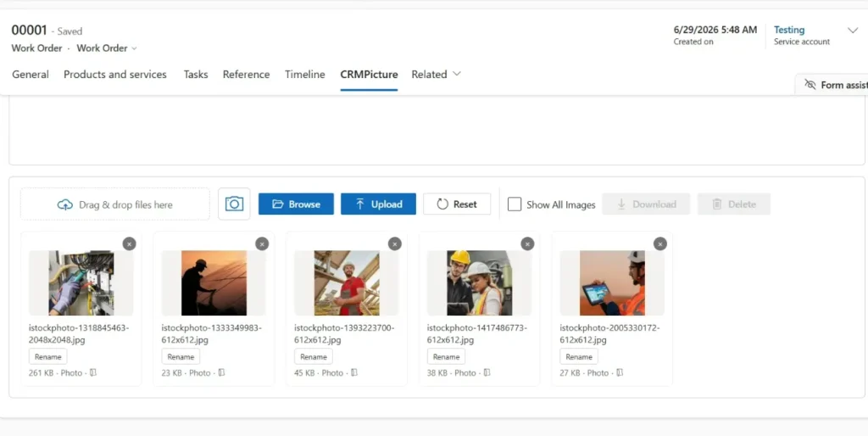Open the electrician wiring thumbnail
Viewport: 868px width, 436px height.
(x=81, y=283)
